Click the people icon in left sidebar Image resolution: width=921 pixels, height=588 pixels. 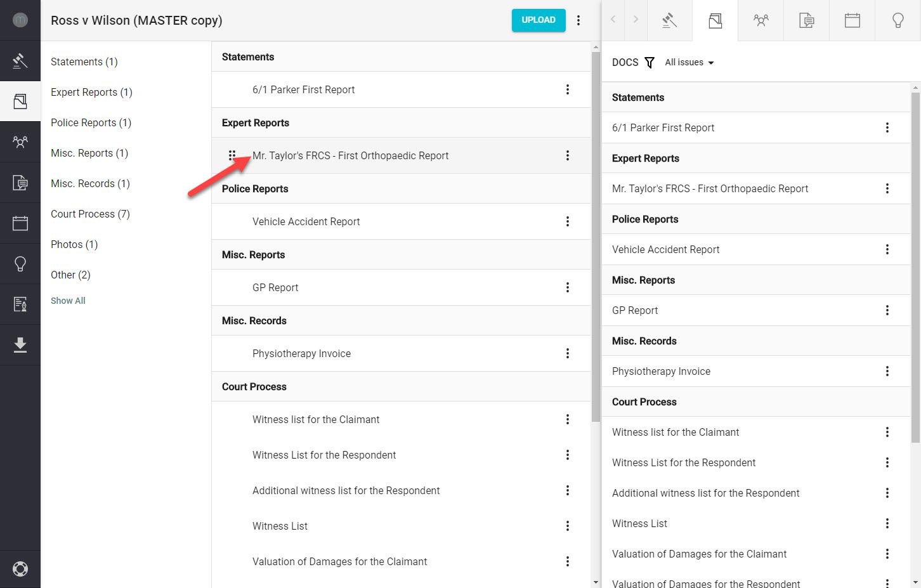[20, 142]
